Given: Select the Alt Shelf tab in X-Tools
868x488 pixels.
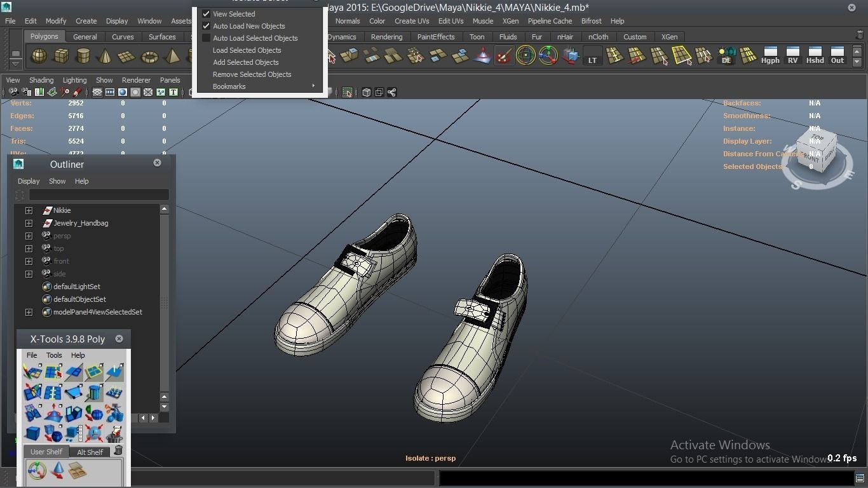Looking at the screenshot, I should click(x=90, y=452).
